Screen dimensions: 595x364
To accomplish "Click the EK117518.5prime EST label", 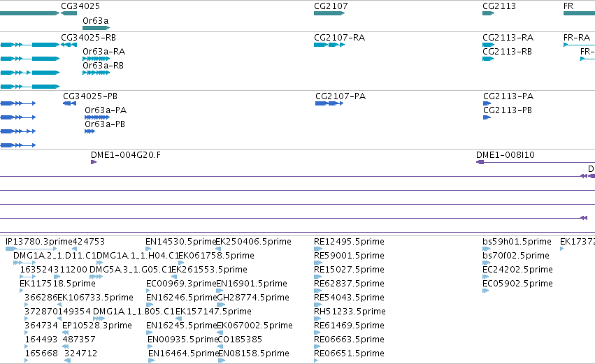I will pos(57,284).
